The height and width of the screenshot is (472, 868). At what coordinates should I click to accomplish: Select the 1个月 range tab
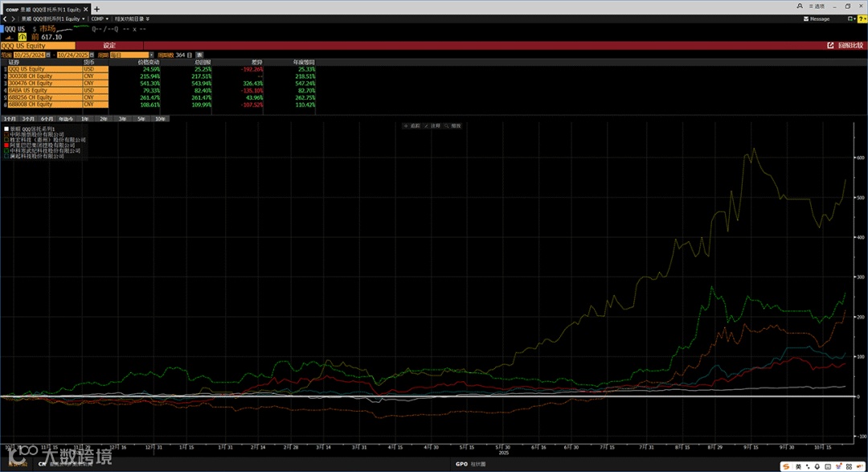pos(10,118)
